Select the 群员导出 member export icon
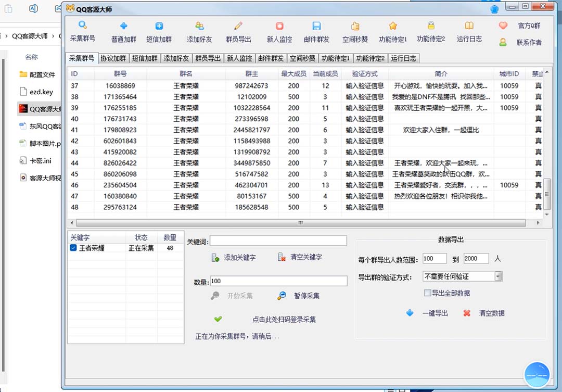 click(x=238, y=29)
